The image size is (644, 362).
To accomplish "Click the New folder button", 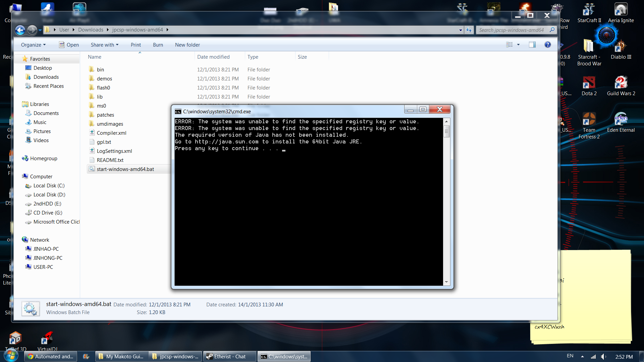I will click(187, 45).
